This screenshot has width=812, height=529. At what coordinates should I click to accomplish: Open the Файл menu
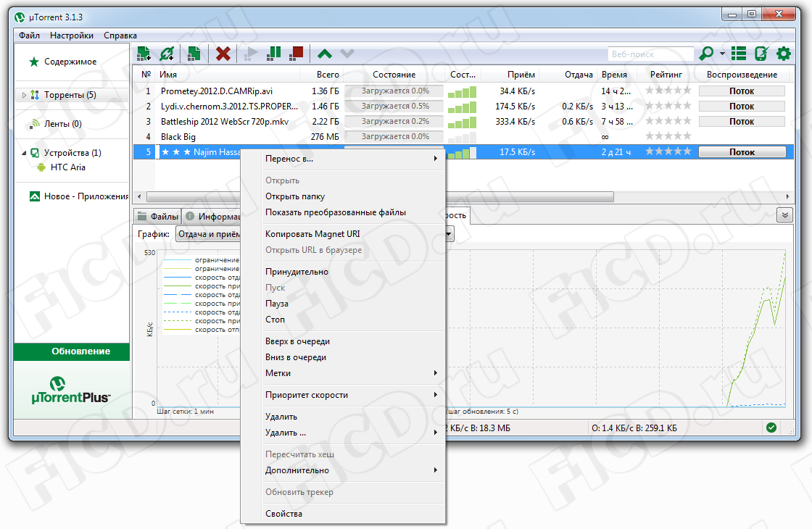(30, 36)
